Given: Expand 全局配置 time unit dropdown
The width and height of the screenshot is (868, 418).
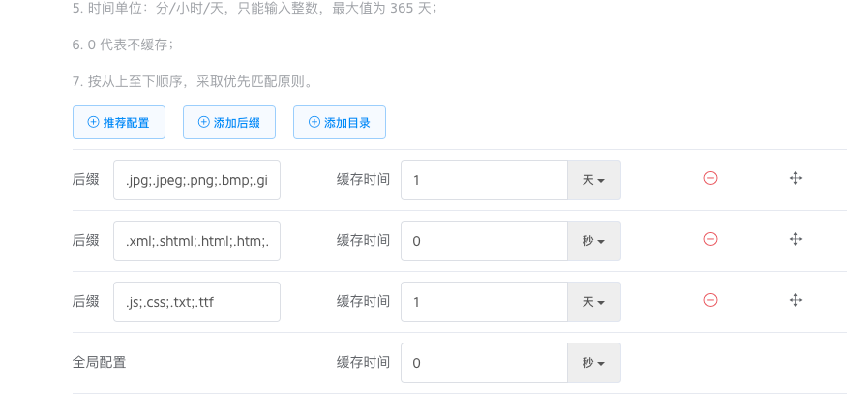Looking at the screenshot, I should 593,363.
